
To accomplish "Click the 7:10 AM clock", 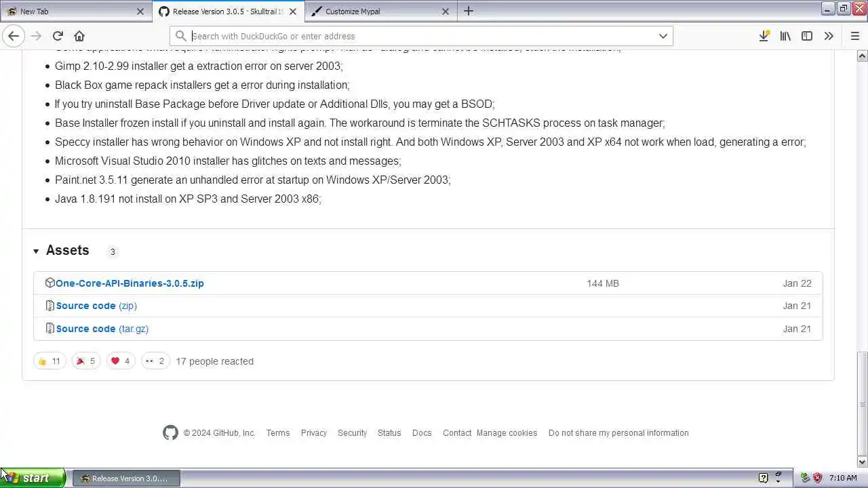I will click(843, 478).
